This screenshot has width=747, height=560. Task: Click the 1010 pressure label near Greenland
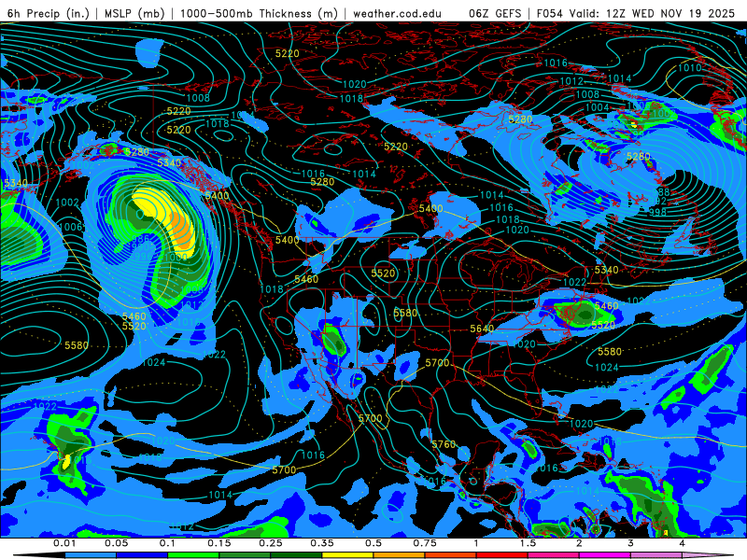pyautogui.click(x=689, y=67)
